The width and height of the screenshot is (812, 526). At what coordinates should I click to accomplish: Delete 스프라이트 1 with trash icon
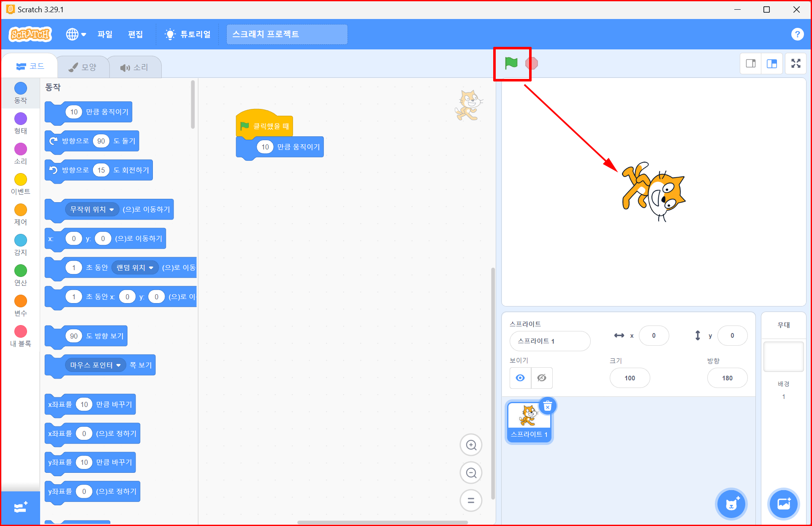tap(548, 407)
